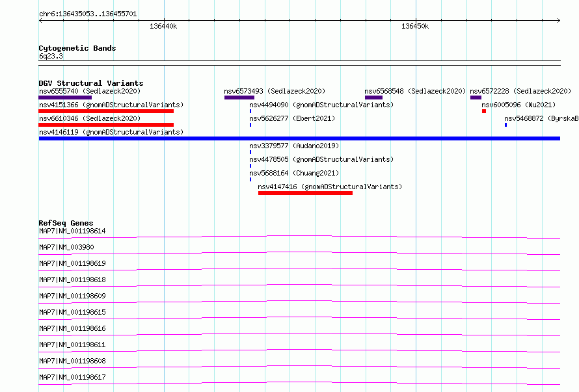Click the purple bar under nsv6572228
Viewport: 579px width, 392px height.
[476, 98]
